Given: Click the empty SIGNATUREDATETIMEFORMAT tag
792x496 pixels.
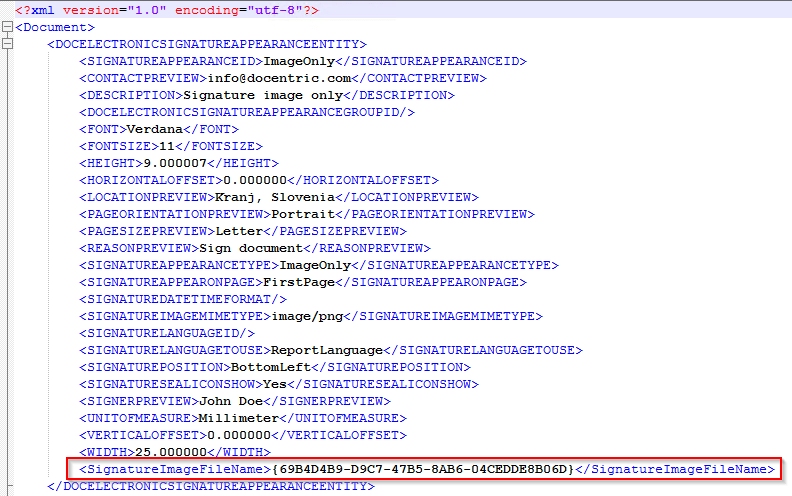Looking at the screenshot, I should click(183, 300).
